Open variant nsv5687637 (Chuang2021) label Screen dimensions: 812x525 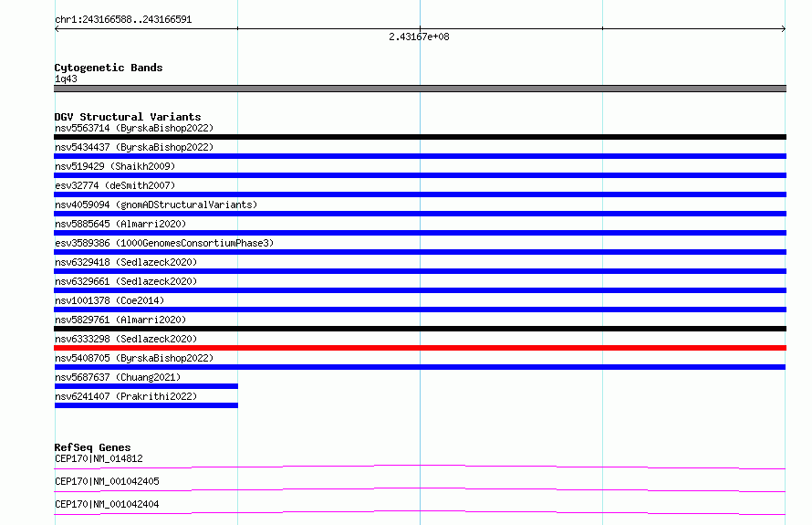tap(118, 377)
